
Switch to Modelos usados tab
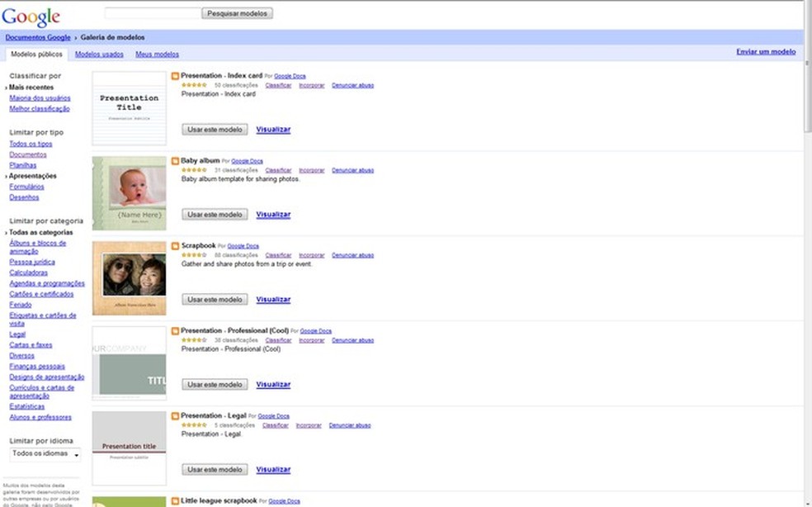(x=99, y=54)
